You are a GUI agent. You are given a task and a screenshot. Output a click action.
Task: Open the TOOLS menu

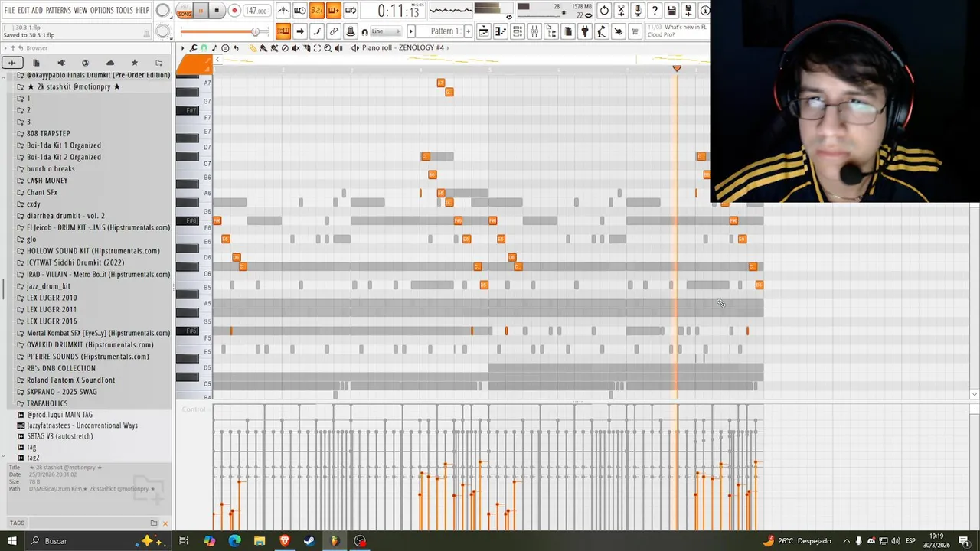click(124, 11)
